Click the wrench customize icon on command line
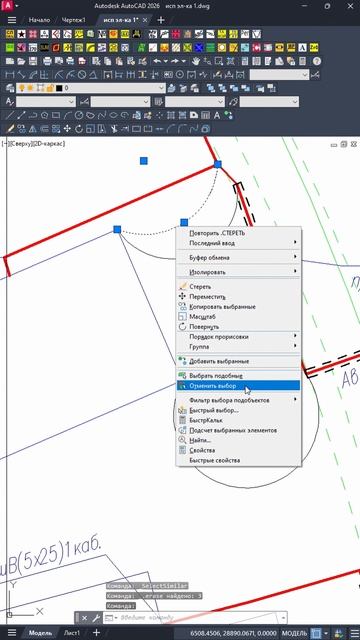The width and height of the screenshot is (360, 640). (x=96, y=618)
